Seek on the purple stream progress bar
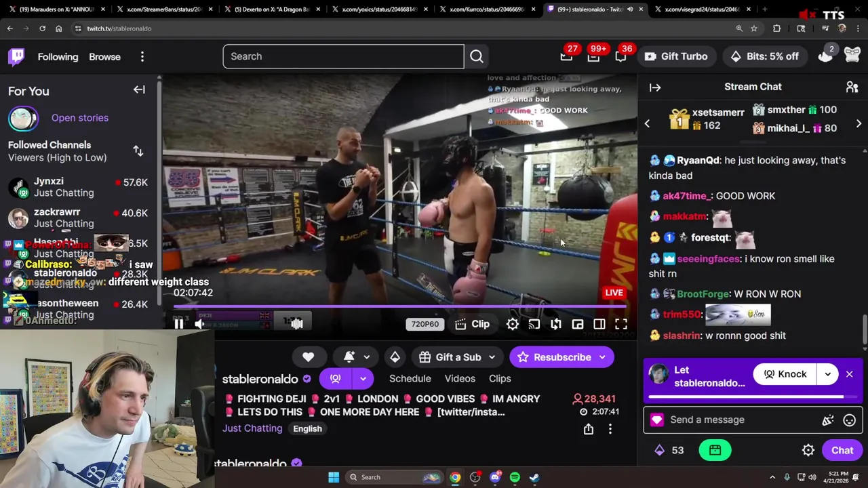This screenshot has height=488, width=868. coord(400,306)
